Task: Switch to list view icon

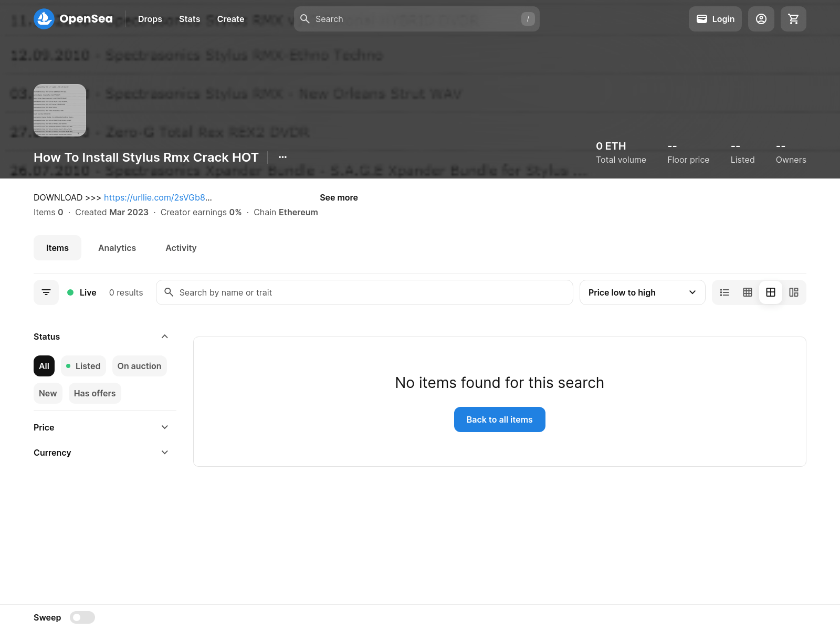Action: pos(724,292)
